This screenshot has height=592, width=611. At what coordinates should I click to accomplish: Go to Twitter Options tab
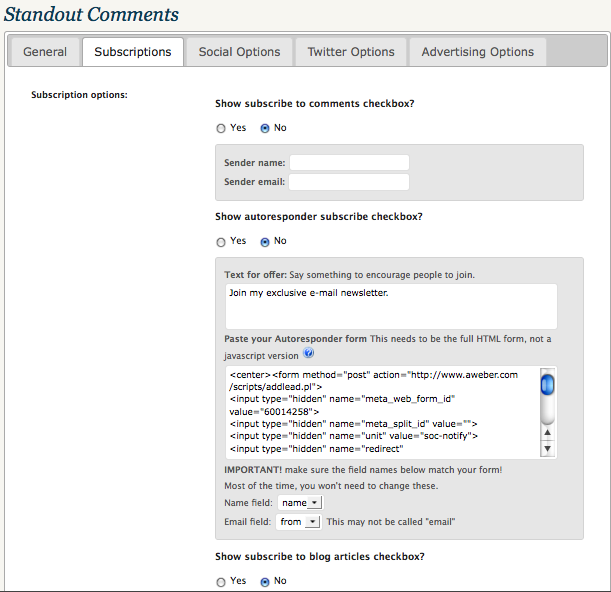(351, 52)
